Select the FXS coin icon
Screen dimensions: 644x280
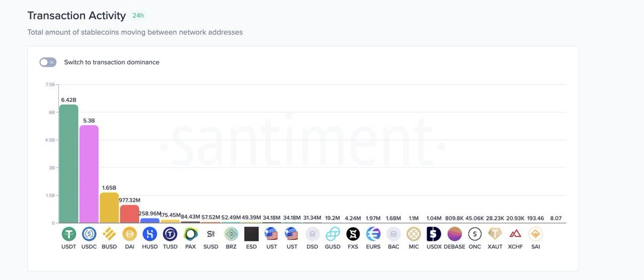[x=353, y=234]
